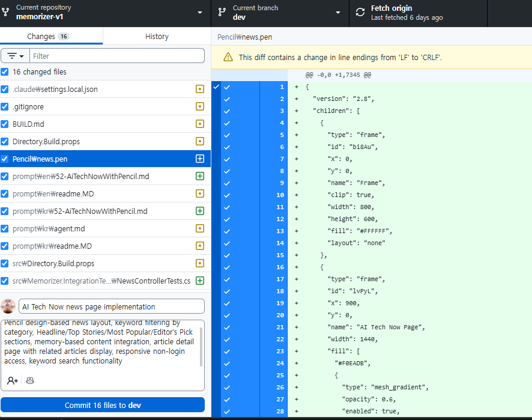Switch to the History tab

tap(157, 37)
